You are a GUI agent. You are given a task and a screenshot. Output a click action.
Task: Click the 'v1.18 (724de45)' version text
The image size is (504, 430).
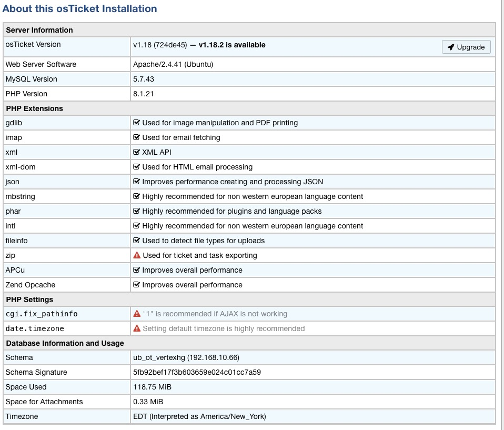tap(160, 45)
